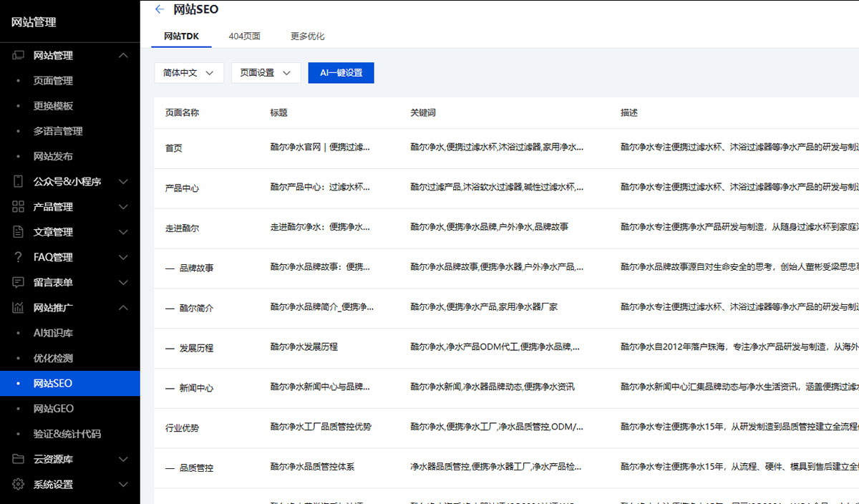Viewport: 859px width, 504px height.
Task: Expand the 留言表单 chevron
Action: [x=123, y=282]
